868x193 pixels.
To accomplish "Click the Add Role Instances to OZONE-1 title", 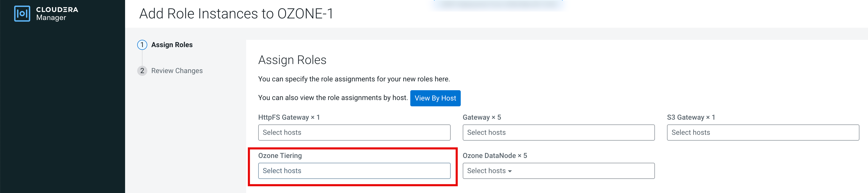I will (236, 14).
